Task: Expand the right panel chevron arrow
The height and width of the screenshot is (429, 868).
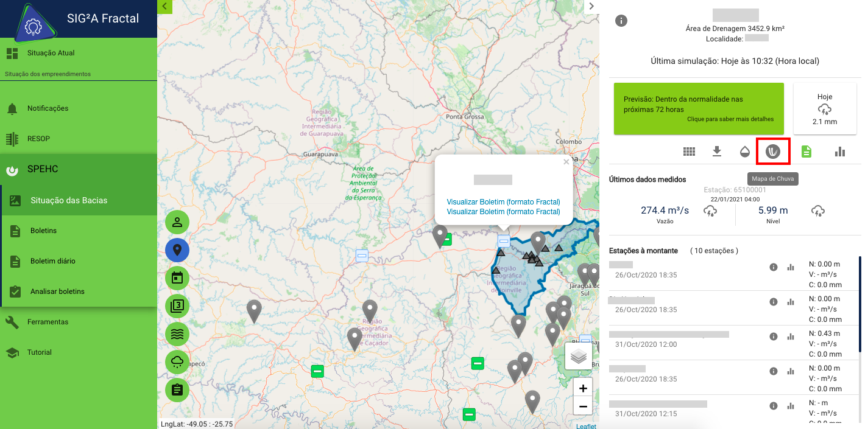Action: [x=590, y=6]
